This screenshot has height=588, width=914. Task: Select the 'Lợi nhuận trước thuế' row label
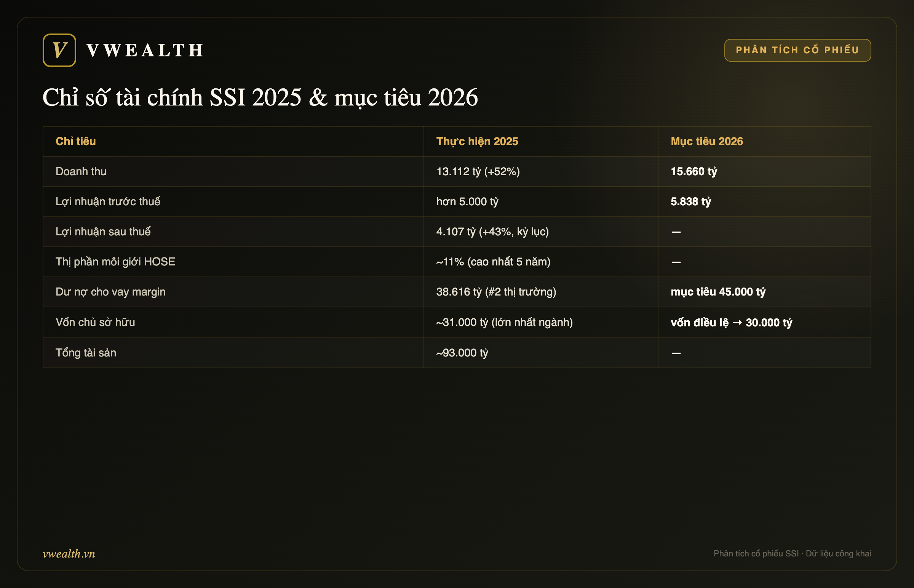pyautogui.click(x=108, y=201)
